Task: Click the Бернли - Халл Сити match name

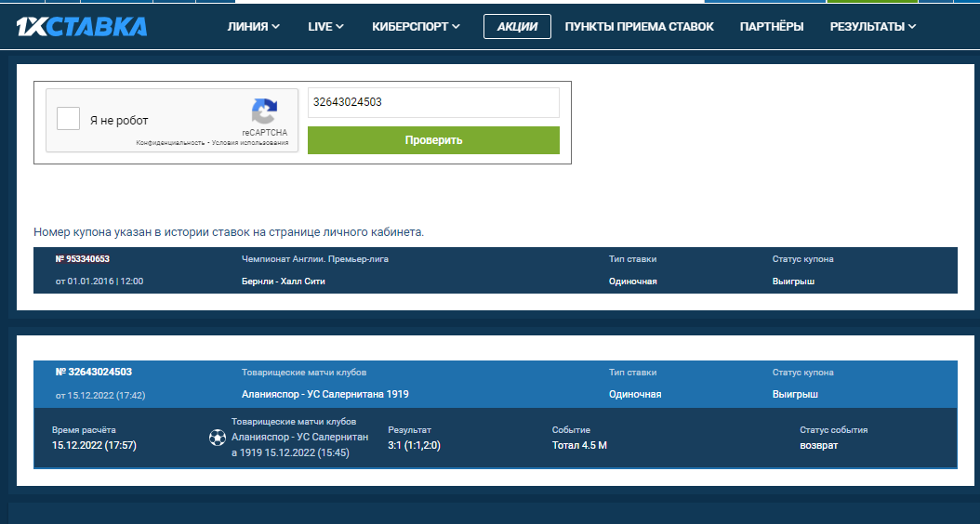Action: point(284,282)
